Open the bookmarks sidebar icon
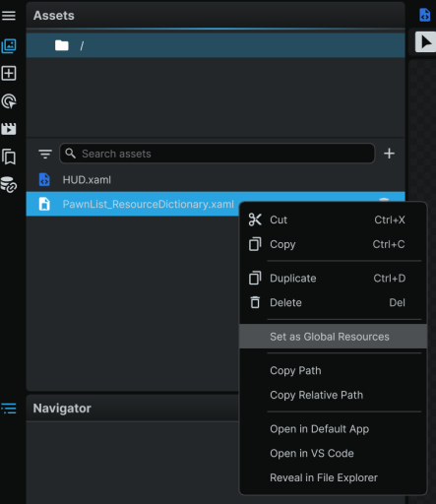The image size is (436, 504). [9, 157]
